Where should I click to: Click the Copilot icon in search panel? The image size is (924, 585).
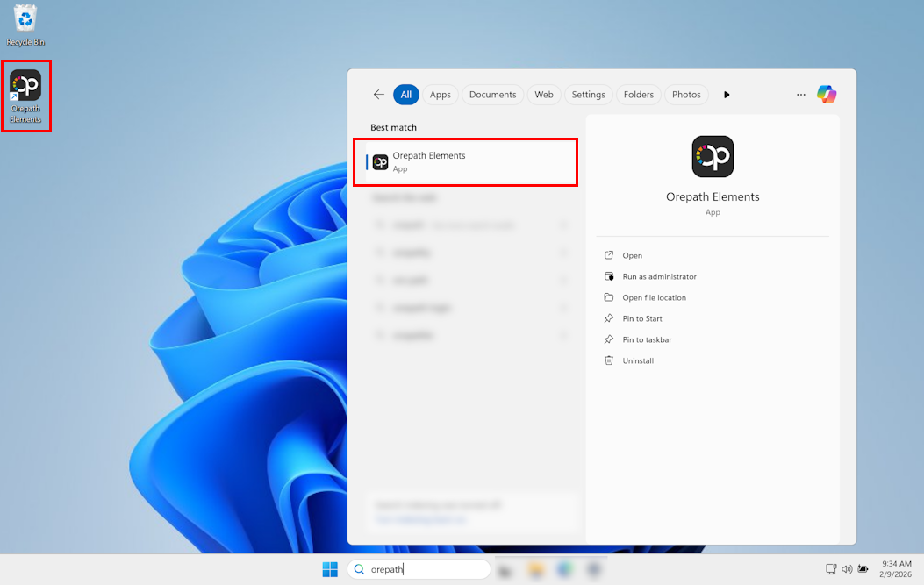pos(826,95)
